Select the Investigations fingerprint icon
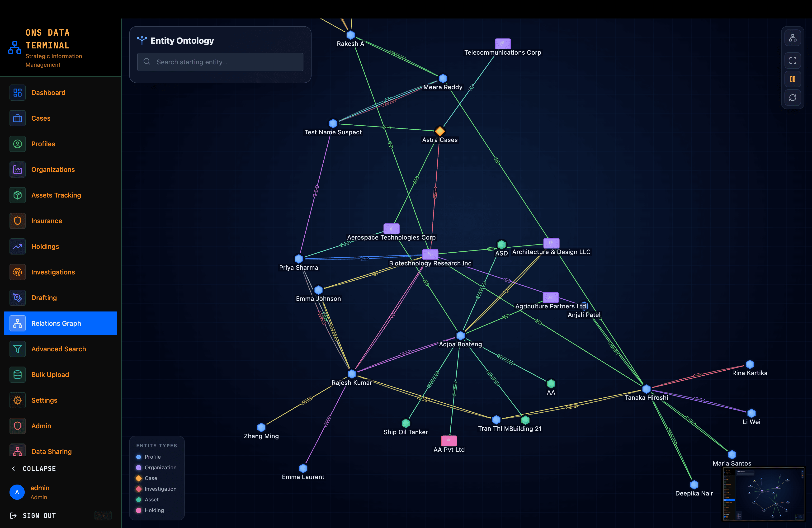The height and width of the screenshot is (528, 812). pyautogui.click(x=17, y=272)
